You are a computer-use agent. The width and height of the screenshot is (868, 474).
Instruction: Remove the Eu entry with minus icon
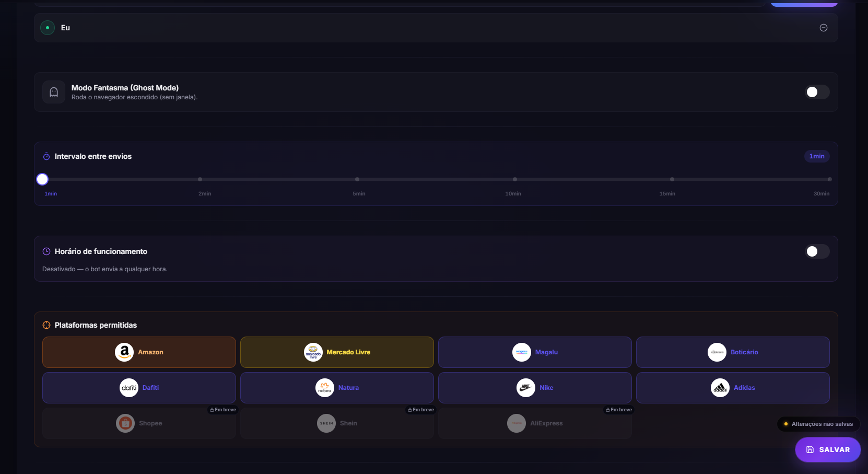(823, 28)
